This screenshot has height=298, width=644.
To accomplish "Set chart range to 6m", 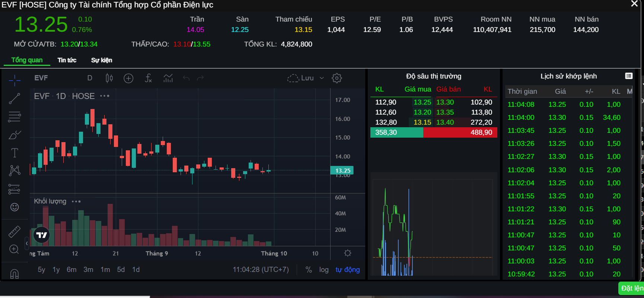I will tap(71, 270).
